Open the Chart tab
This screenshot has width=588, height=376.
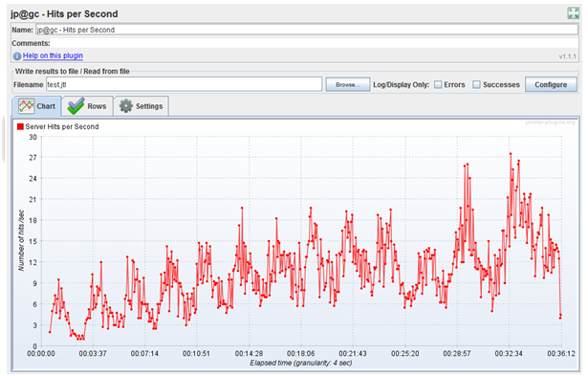pyautogui.click(x=36, y=106)
